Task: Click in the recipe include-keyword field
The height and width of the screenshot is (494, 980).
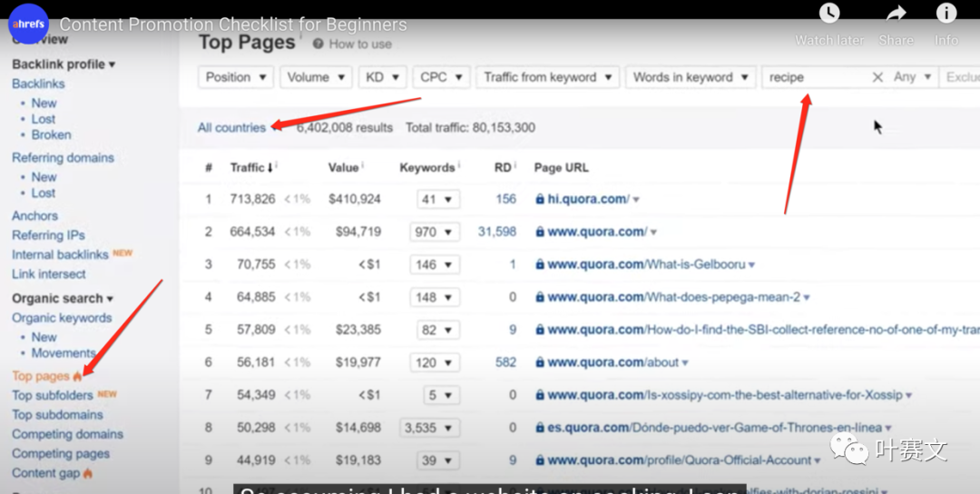Action: tap(816, 77)
